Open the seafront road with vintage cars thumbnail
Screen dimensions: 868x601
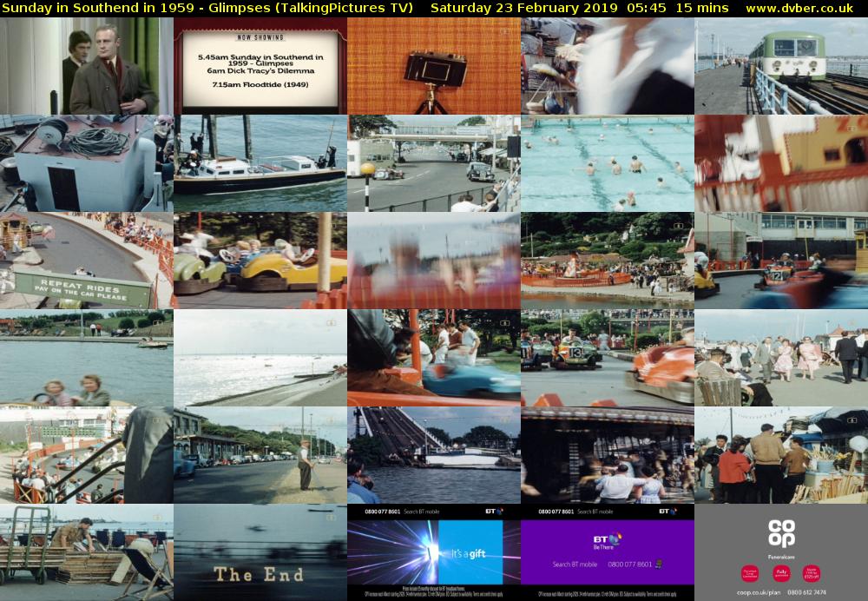click(x=434, y=163)
